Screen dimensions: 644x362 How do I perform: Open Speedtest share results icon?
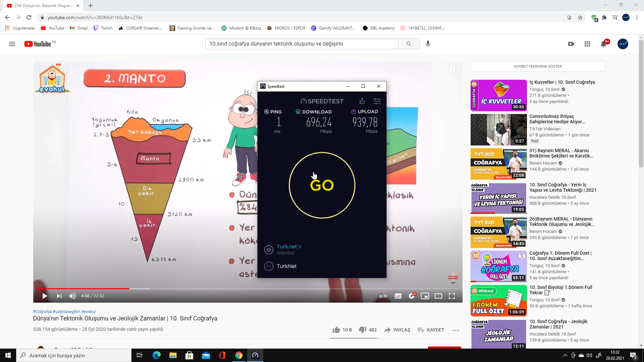coord(362,101)
